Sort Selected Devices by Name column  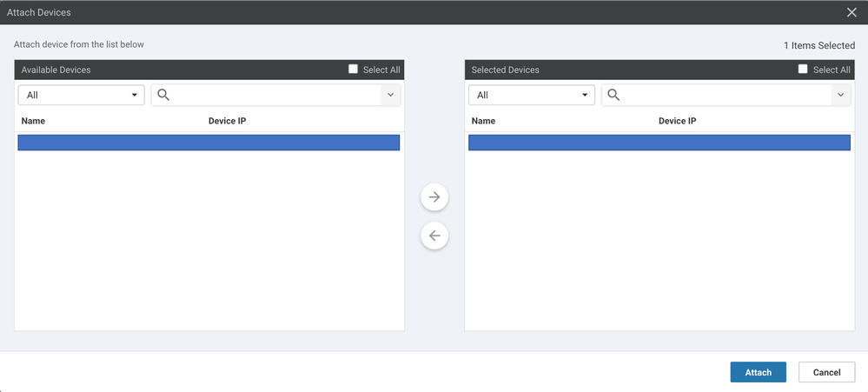tap(483, 121)
